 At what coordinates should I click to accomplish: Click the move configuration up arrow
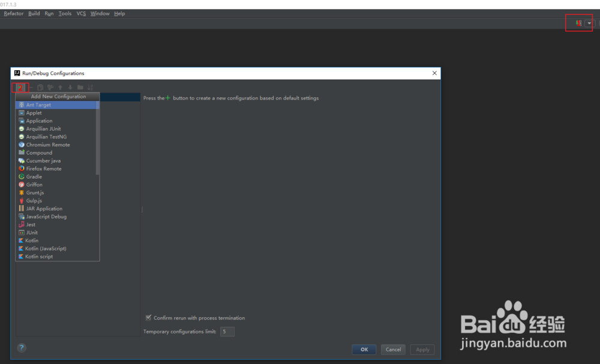tap(60, 88)
